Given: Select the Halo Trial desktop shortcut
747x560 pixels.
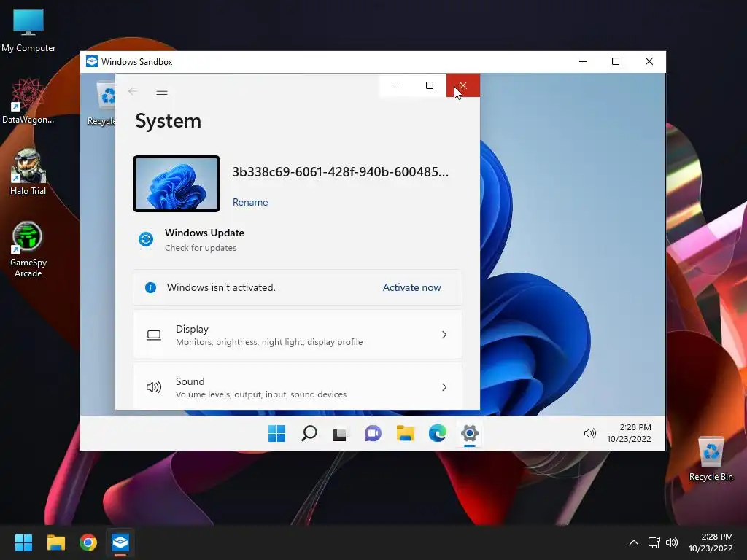Looking at the screenshot, I should pyautogui.click(x=28, y=172).
